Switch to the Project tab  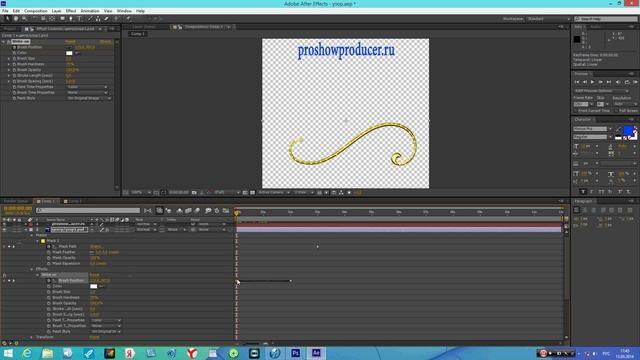(x=10, y=29)
